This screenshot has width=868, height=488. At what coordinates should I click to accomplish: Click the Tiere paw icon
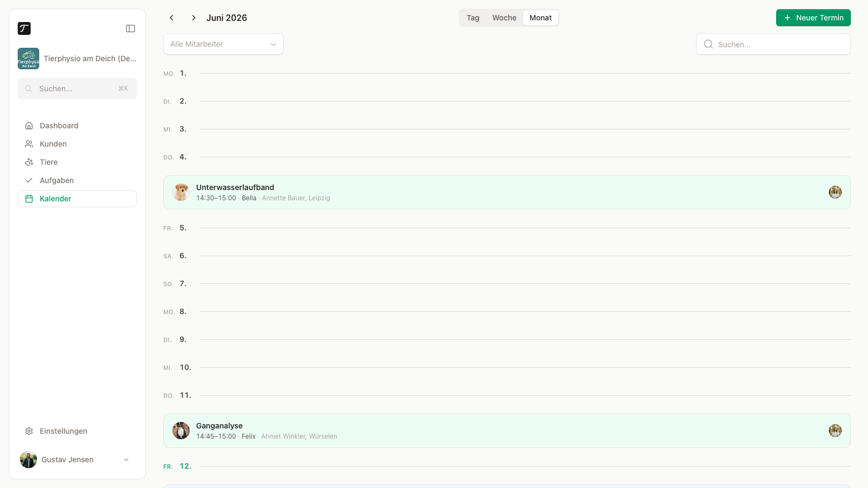tap(29, 162)
